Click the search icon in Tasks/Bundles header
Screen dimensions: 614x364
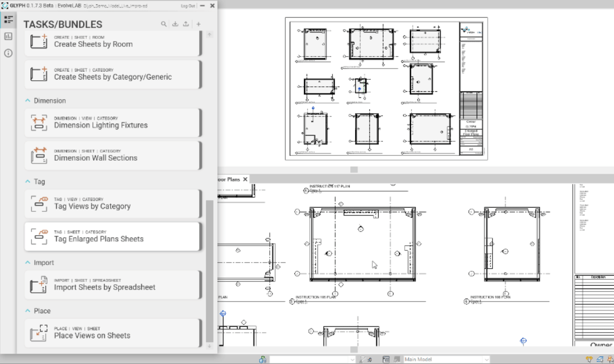coord(163,24)
